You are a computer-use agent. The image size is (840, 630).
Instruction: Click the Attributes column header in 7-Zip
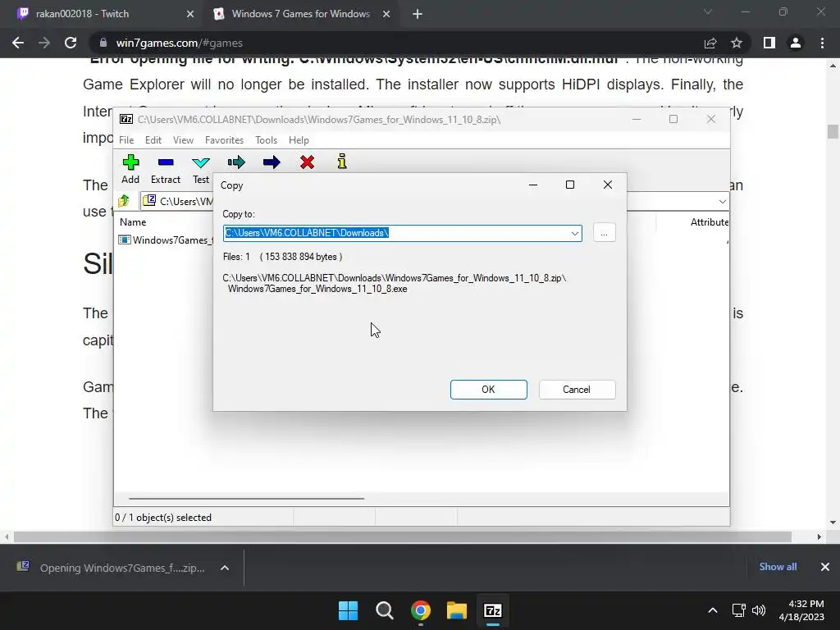pyautogui.click(x=710, y=221)
